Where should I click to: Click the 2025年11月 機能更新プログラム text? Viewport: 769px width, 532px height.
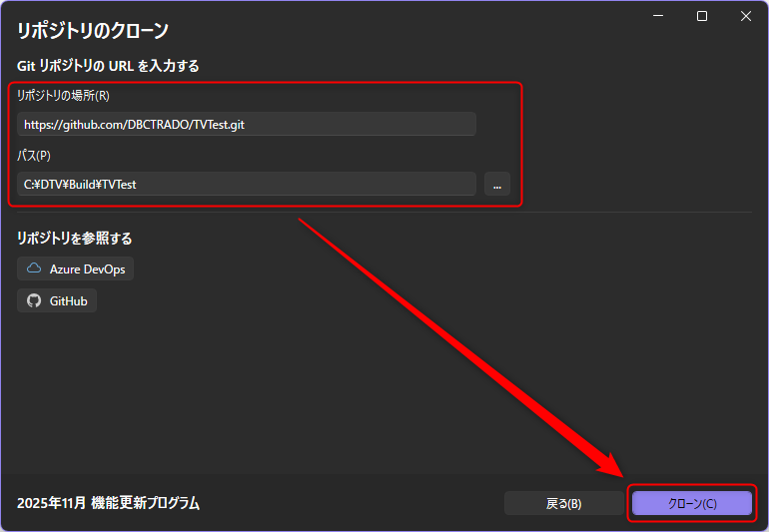(x=108, y=503)
